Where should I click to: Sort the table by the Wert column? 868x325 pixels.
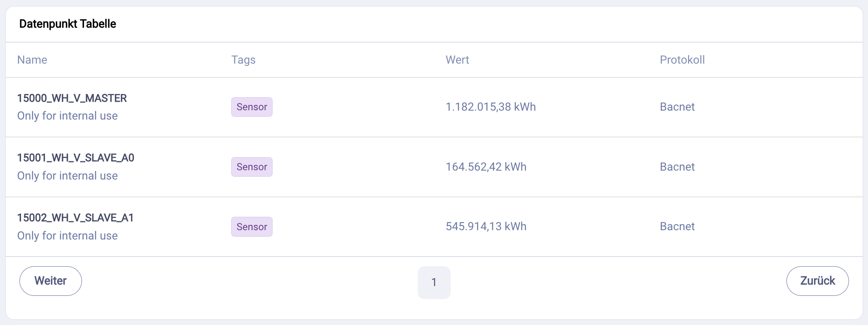[x=457, y=60]
